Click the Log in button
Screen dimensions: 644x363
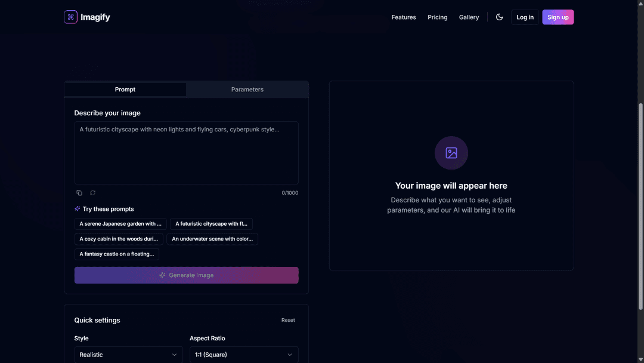point(525,17)
